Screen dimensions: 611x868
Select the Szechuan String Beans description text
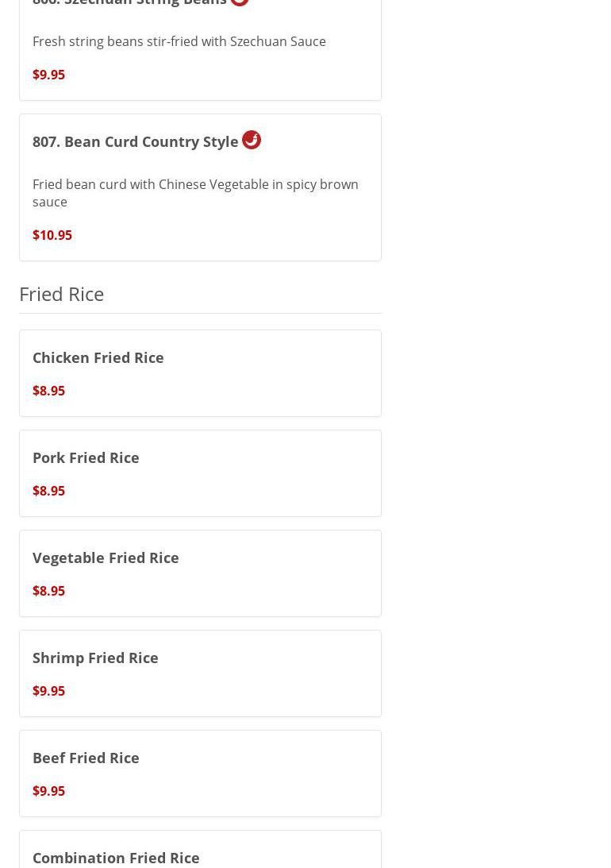179,41
